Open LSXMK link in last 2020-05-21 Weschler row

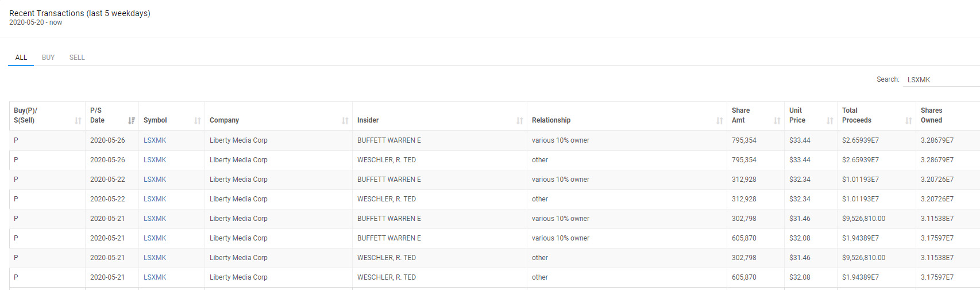click(155, 277)
